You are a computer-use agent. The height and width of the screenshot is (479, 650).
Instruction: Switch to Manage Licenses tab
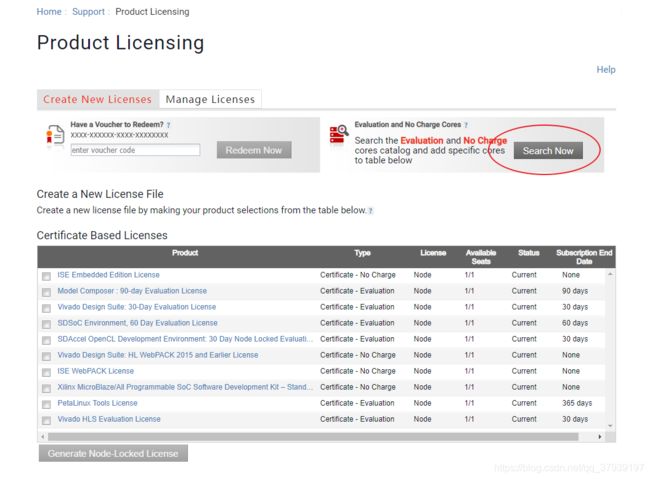pyautogui.click(x=210, y=100)
